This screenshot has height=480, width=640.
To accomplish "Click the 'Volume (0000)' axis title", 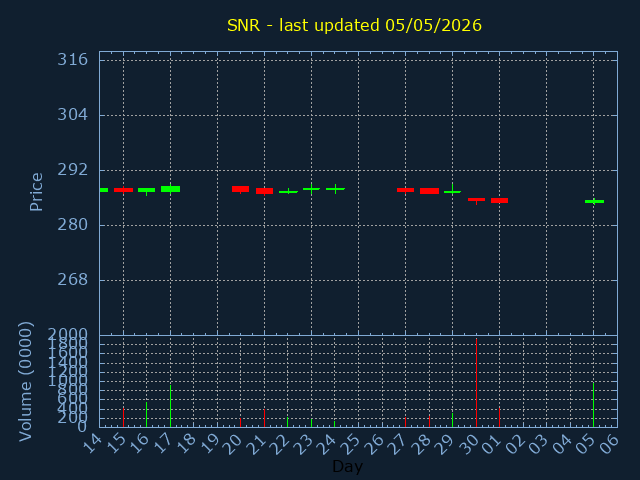I will click(25, 382).
